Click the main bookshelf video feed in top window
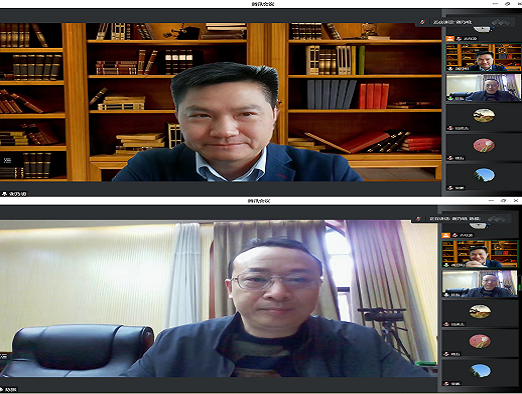The height and width of the screenshot is (394, 522). 221,102
